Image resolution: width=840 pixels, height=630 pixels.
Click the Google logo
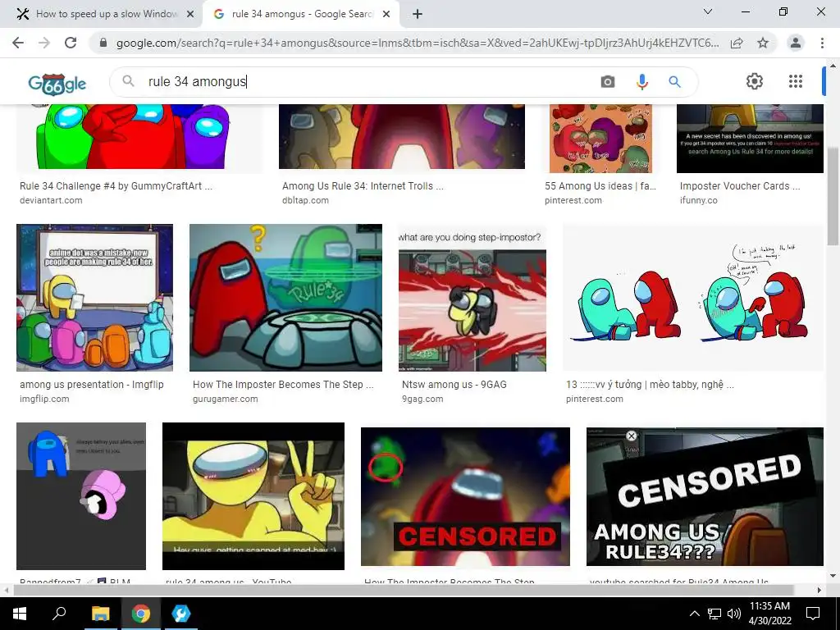tap(57, 84)
